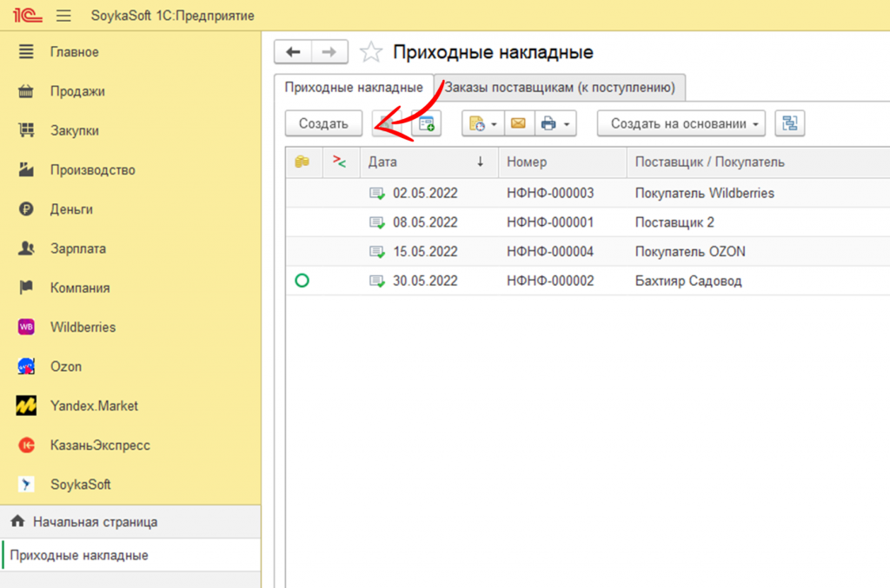
Task: Go back with the left arrow button
Action: [293, 52]
